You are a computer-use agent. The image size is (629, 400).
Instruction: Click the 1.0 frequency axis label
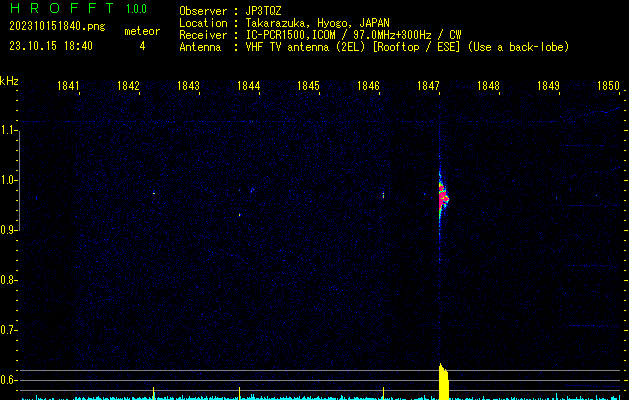click(x=9, y=180)
